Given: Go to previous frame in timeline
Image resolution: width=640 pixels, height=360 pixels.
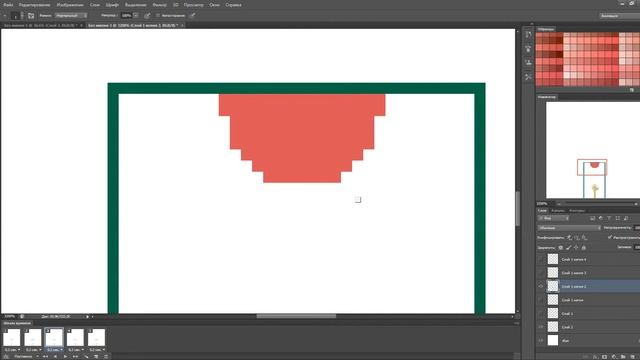Looking at the screenshot, I should pyautogui.click(x=56, y=356).
